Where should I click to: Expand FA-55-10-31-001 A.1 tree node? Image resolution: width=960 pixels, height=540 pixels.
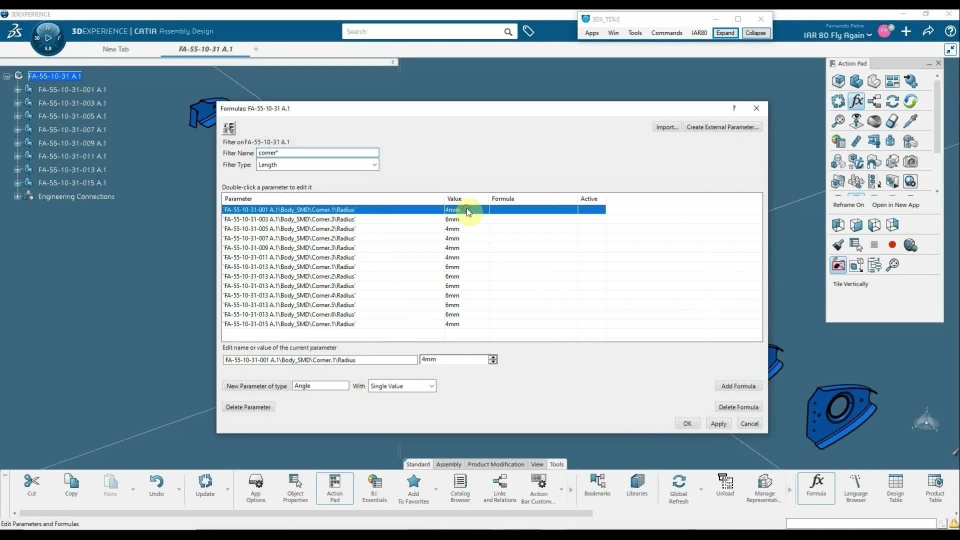coord(18,89)
